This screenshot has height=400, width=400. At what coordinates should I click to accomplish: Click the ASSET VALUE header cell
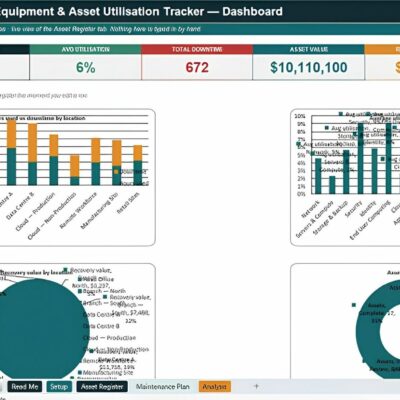point(308,49)
